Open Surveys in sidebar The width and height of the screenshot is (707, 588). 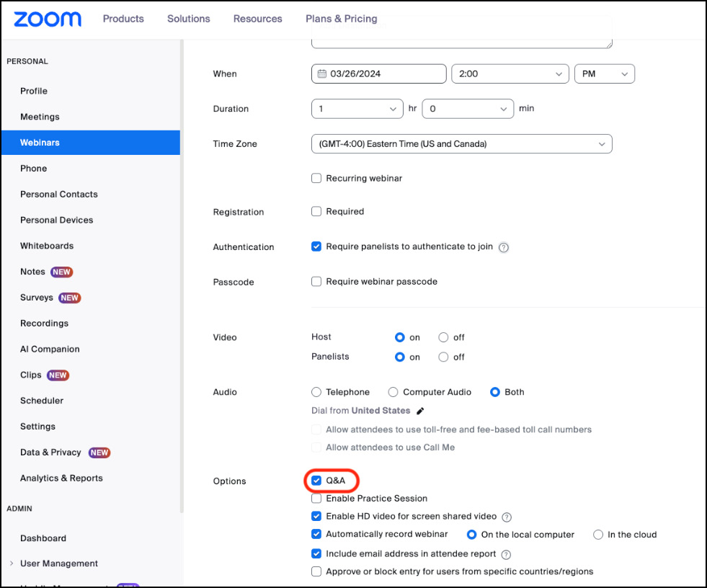click(x=37, y=298)
